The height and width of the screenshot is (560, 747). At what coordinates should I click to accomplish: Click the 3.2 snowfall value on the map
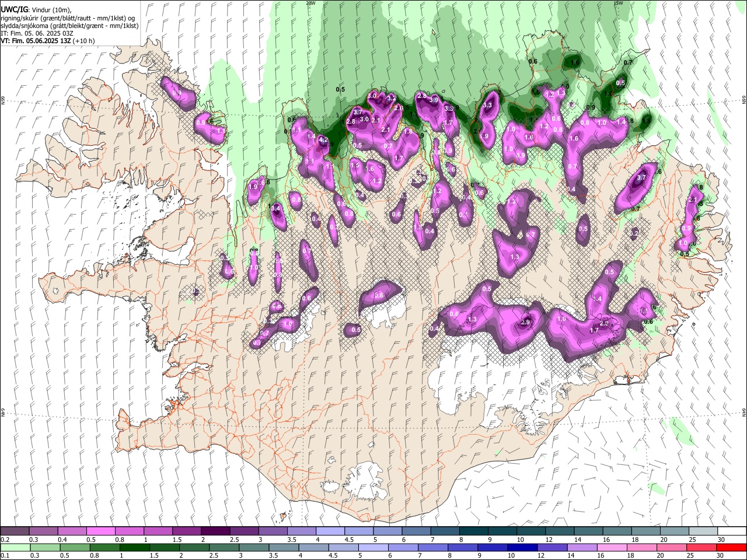click(x=392, y=98)
